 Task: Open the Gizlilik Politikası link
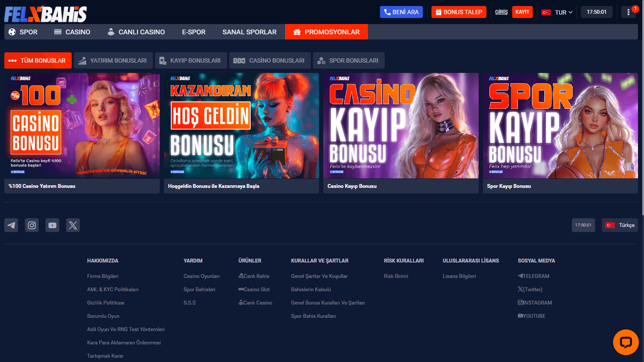[x=106, y=303]
